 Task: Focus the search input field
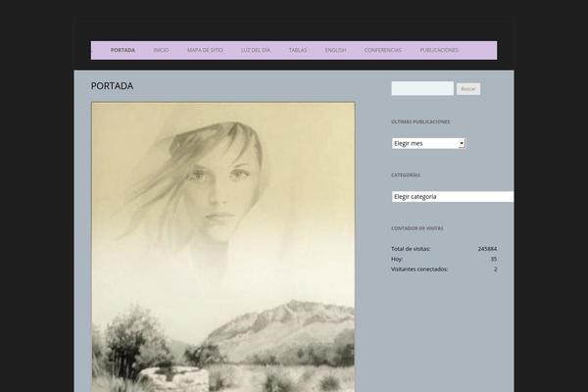tap(422, 88)
